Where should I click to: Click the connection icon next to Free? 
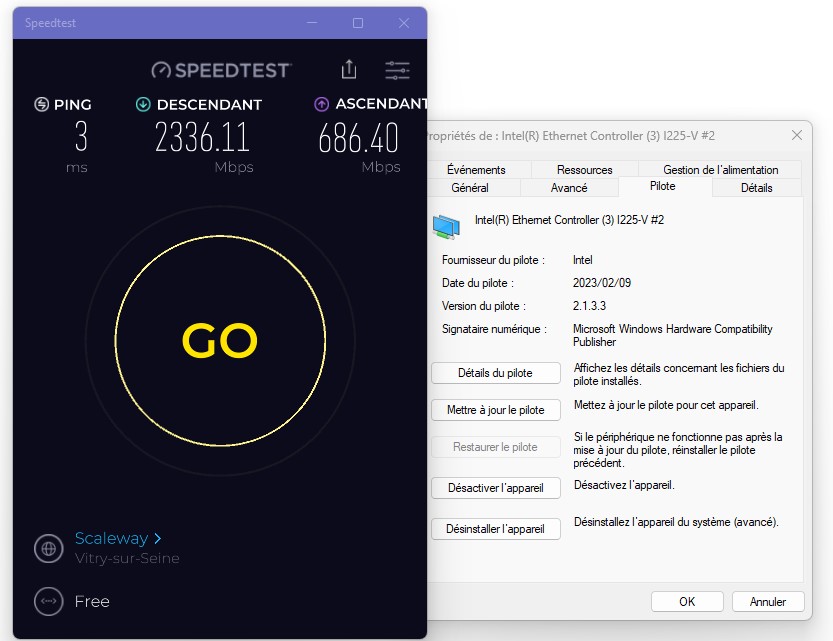click(48, 601)
